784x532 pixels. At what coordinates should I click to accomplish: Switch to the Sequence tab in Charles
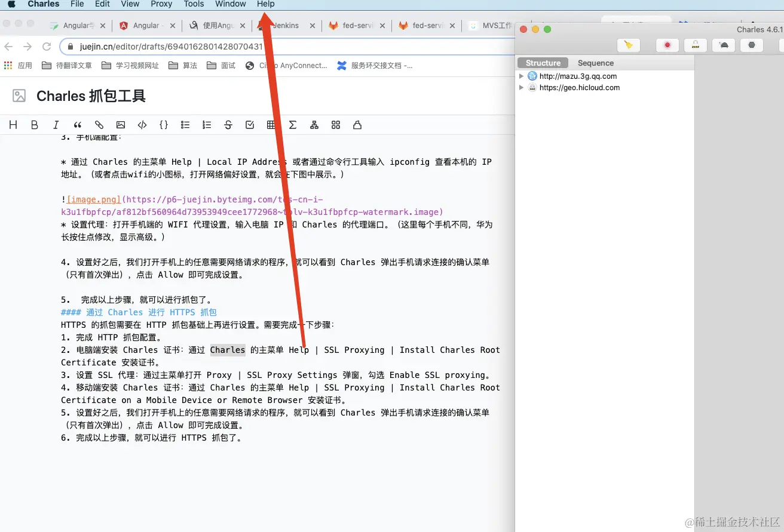pos(596,63)
